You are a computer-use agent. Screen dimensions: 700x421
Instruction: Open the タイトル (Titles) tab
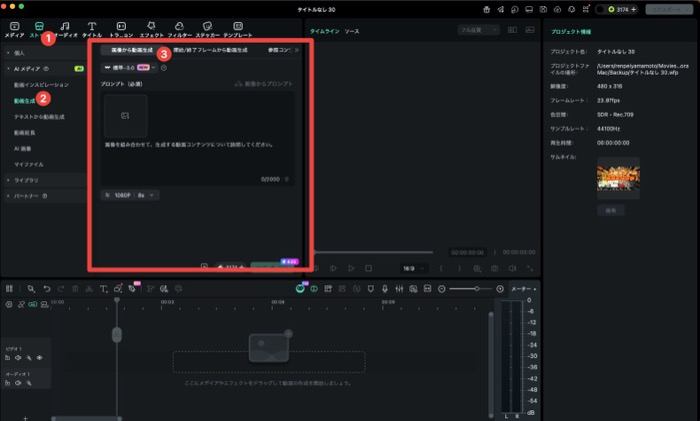pos(92,29)
